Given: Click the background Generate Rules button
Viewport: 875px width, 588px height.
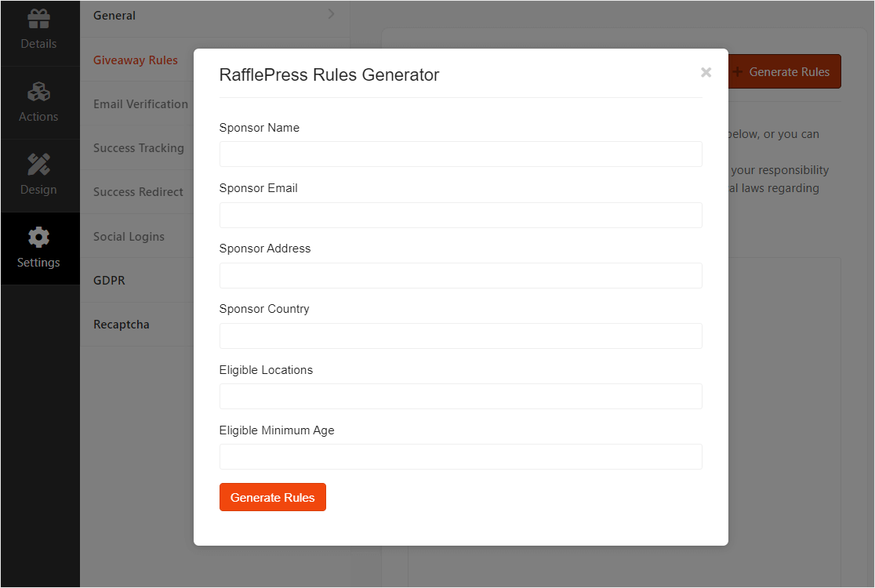Looking at the screenshot, I should [784, 71].
